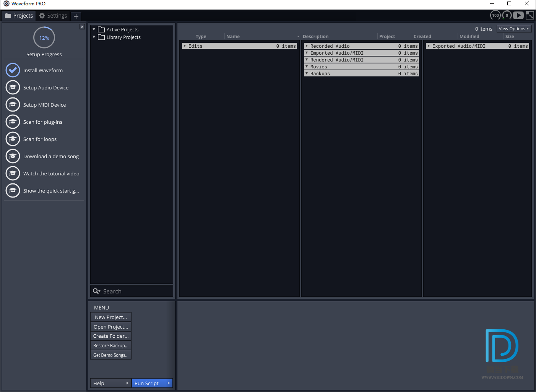Click the Create Folder... button

[111, 336]
